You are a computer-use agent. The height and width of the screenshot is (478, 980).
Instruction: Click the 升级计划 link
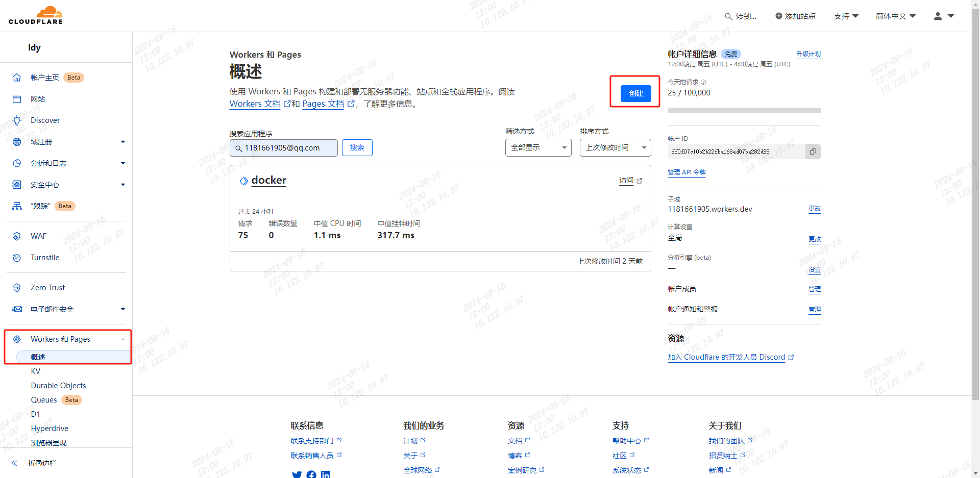808,54
